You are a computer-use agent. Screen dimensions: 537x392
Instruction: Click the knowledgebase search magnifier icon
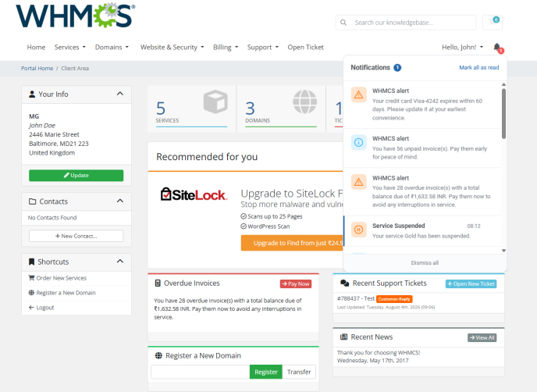(343, 23)
